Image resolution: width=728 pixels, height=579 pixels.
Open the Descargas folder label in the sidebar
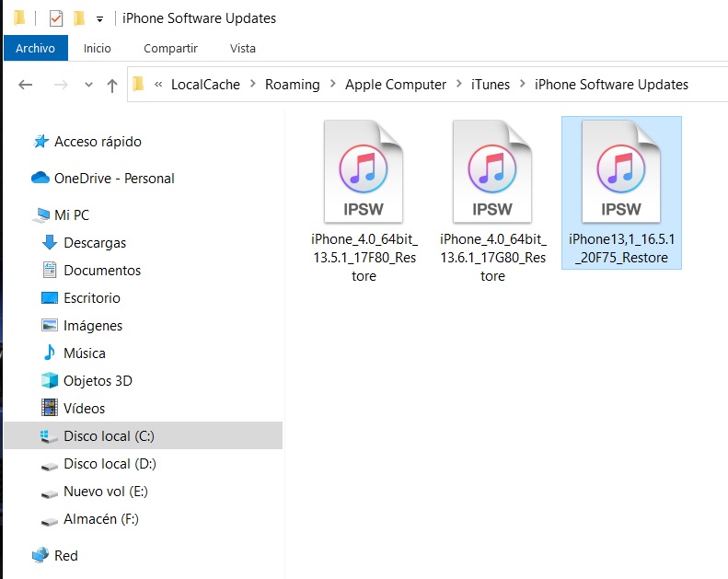(95, 243)
